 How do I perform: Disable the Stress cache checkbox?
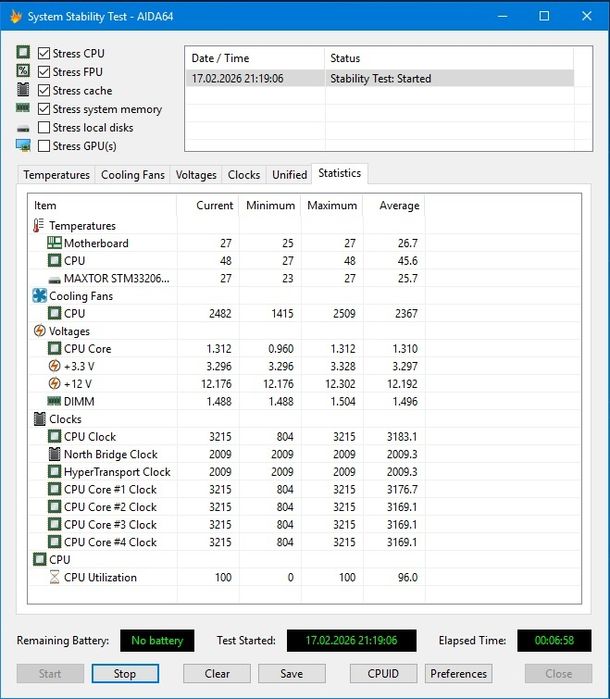point(44,90)
